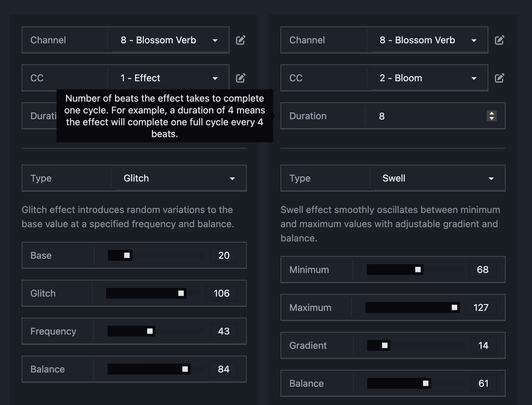Increment Duration with the stepper up arrow
The image size is (532, 405).
(492, 113)
